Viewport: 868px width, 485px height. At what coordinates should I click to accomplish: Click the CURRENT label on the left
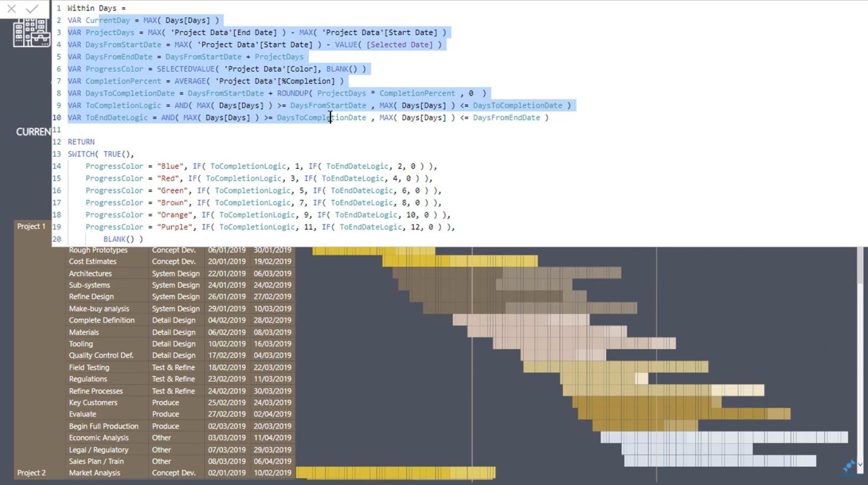point(34,132)
